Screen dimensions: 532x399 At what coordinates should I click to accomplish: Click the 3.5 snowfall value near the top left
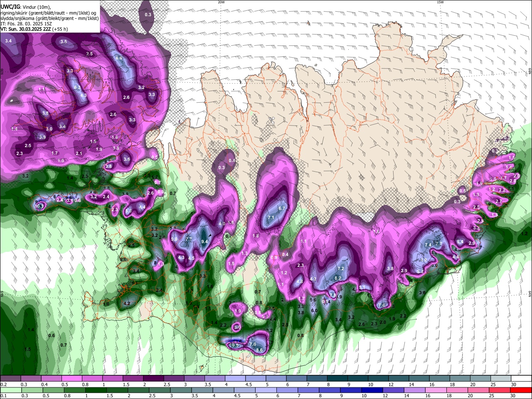[x=64, y=42]
